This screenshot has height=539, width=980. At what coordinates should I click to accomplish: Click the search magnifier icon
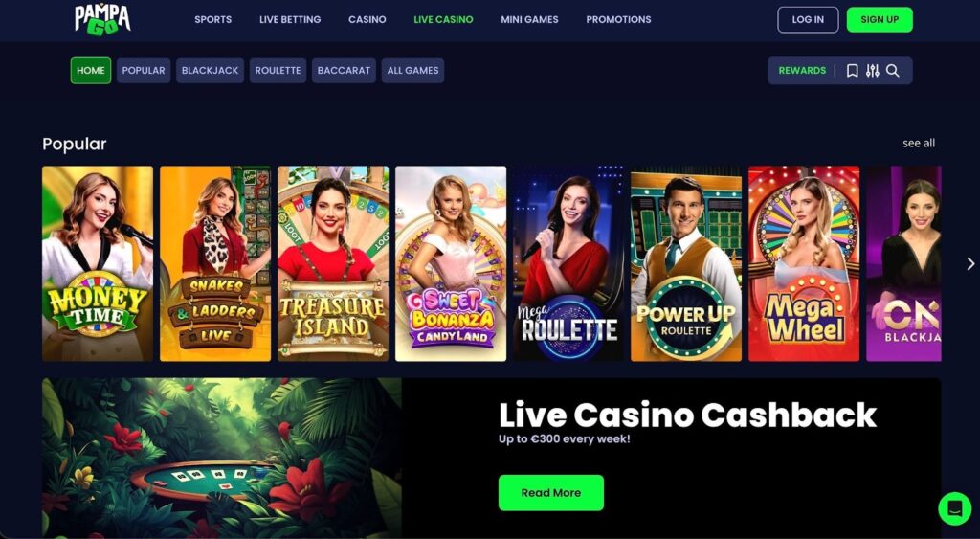tap(893, 71)
